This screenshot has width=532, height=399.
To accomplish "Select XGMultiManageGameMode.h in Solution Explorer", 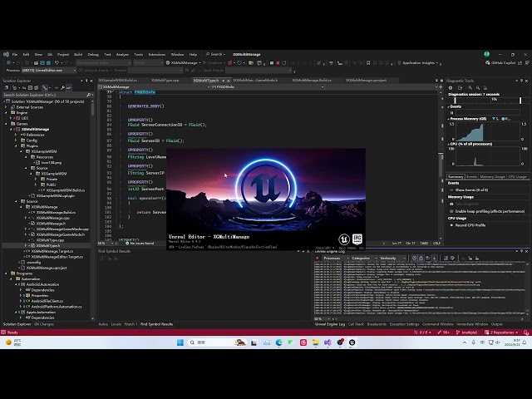I will click(x=61, y=234).
